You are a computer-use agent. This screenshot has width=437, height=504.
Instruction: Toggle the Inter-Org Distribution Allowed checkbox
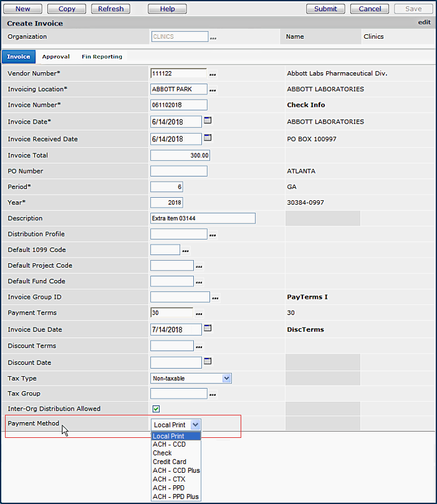point(156,409)
